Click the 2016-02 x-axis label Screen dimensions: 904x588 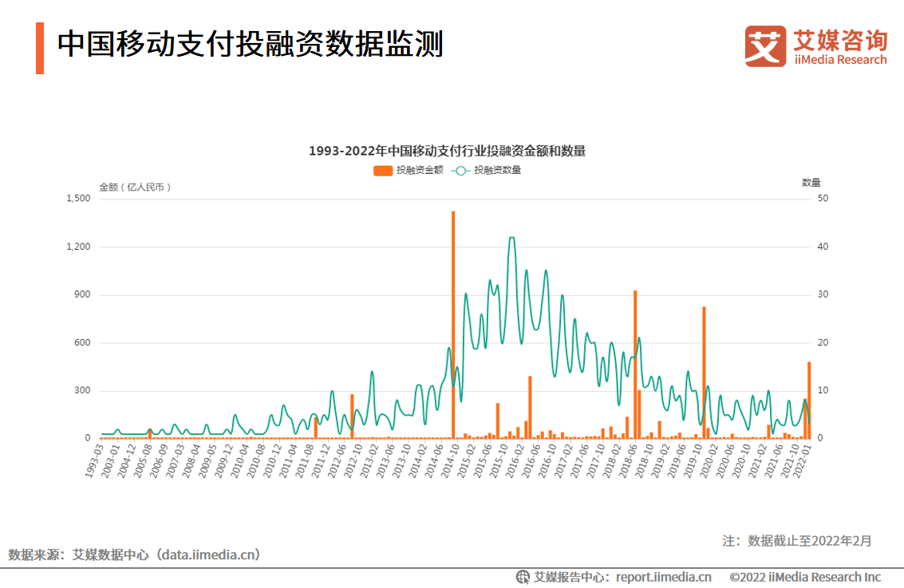tap(516, 460)
